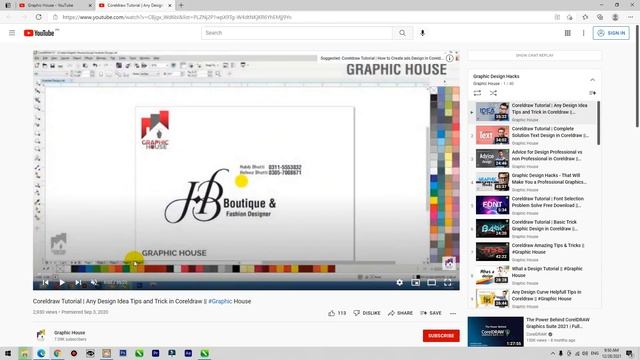640x360 pixels.
Task: Open Google Chrome from the taskbar
Action: pyautogui.click(x=57, y=353)
